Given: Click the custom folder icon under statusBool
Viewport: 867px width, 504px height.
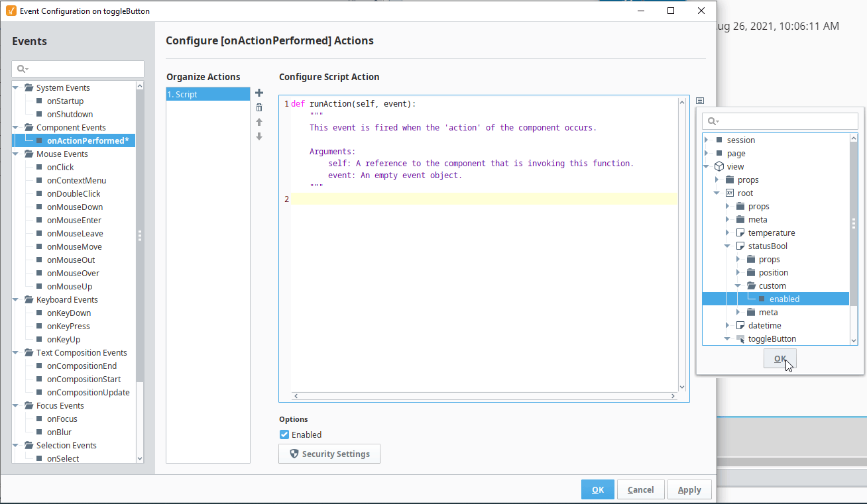Looking at the screenshot, I should (x=751, y=286).
